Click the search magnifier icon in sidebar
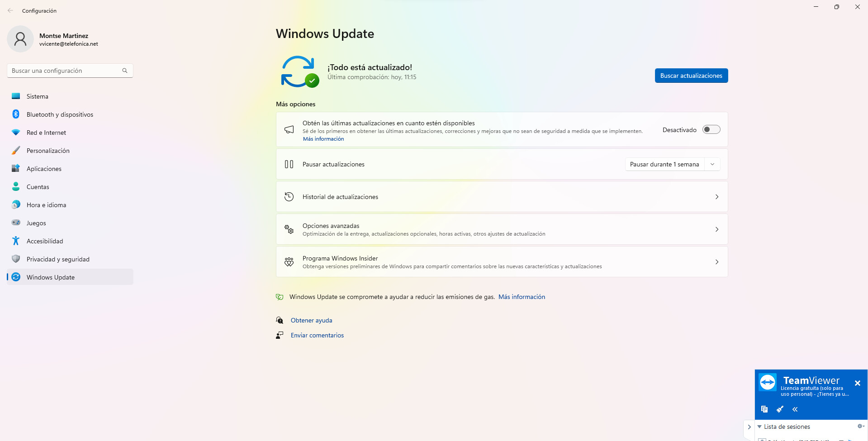Screen dimensions: 868x441 point(125,71)
